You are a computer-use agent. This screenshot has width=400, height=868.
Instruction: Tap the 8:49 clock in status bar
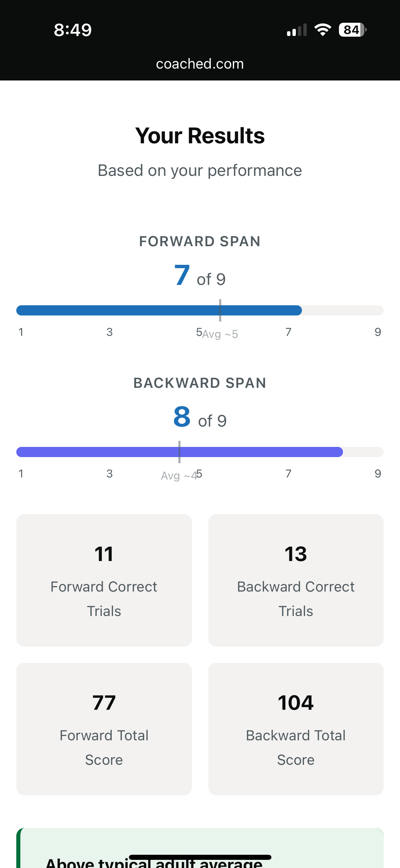[73, 30]
